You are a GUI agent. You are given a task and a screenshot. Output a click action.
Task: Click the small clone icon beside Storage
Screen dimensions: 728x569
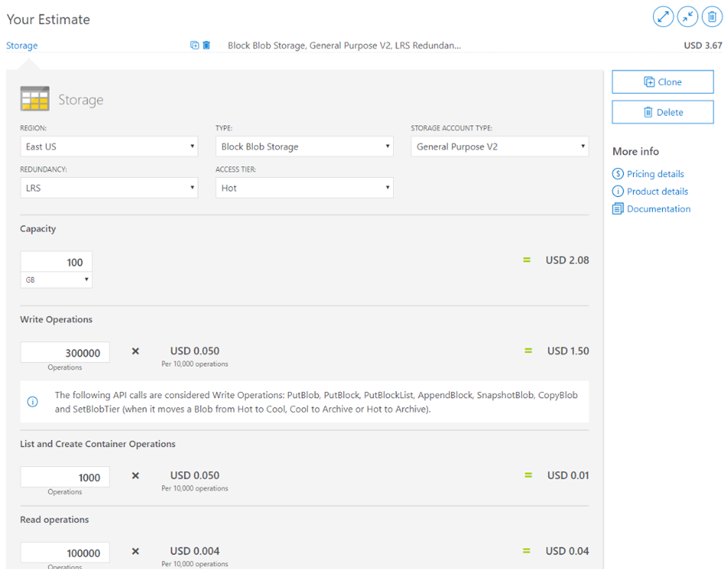click(195, 45)
